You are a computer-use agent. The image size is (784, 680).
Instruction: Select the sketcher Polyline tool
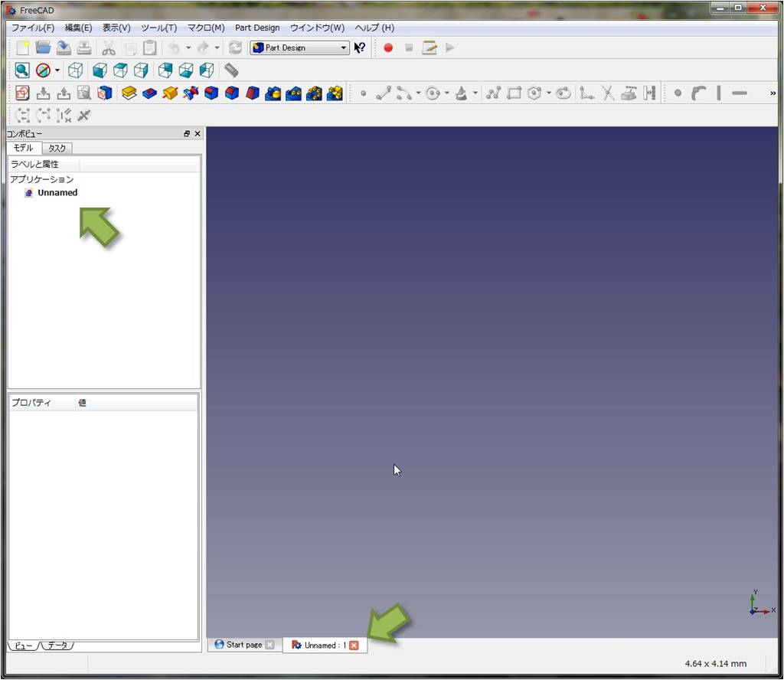pos(493,93)
